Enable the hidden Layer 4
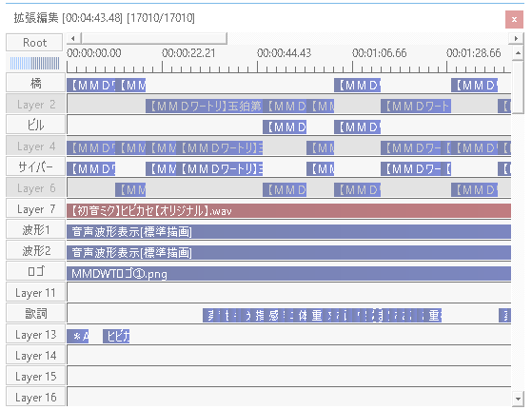 tap(35, 146)
